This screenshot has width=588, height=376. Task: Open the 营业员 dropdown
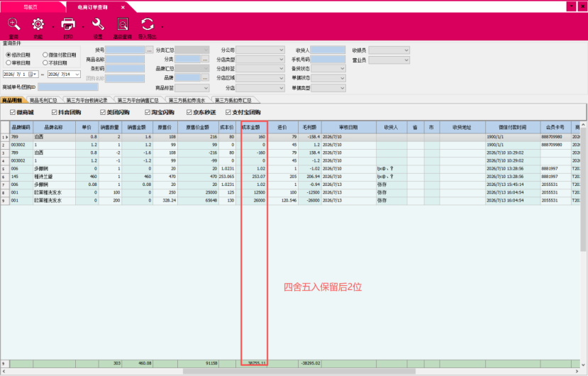389,60
